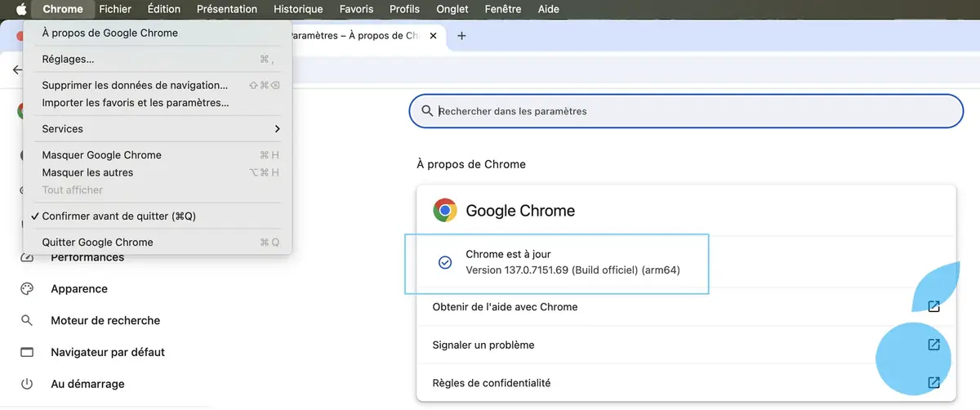Image resolution: width=980 pixels, height=410 pixels.
Task: Open Règles de confidentialité link
Action: 686,382
